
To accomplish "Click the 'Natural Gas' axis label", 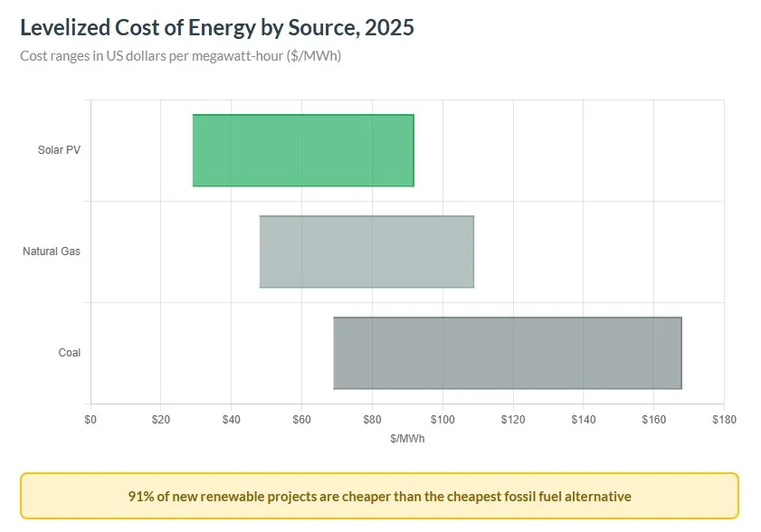I will pyautogui.click(x=52, y=252).
